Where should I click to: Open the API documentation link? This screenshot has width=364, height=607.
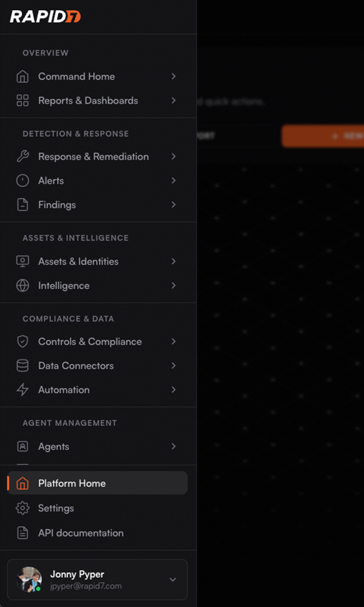tap(81, 534)
